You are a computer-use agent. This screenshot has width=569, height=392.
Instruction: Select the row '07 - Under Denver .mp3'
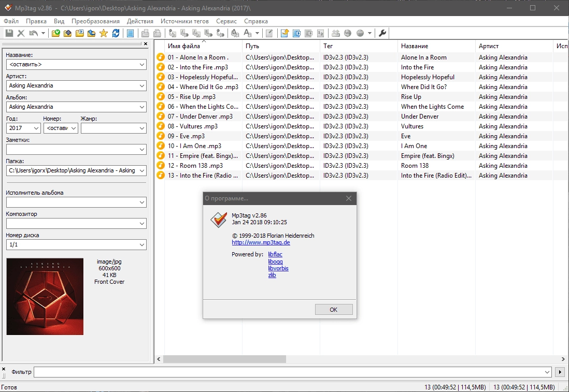361,117
